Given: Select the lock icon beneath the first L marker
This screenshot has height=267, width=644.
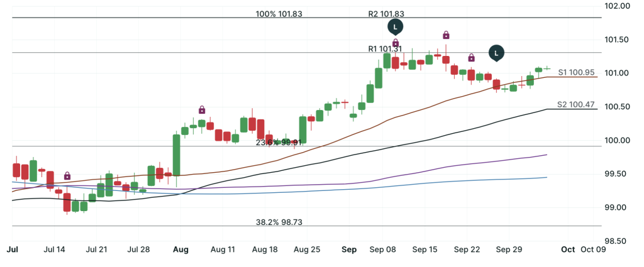Looking at the screenshot, I should tap(396, 42).
